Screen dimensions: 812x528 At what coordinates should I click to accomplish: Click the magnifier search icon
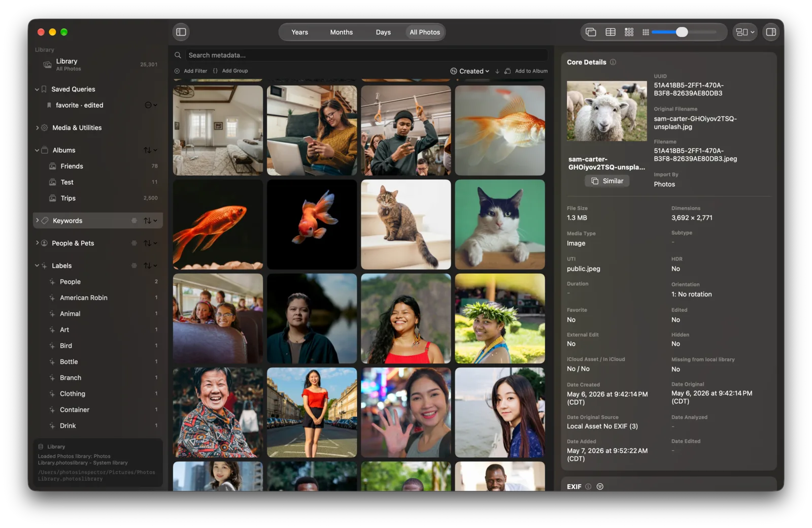[x=178, y=55]
